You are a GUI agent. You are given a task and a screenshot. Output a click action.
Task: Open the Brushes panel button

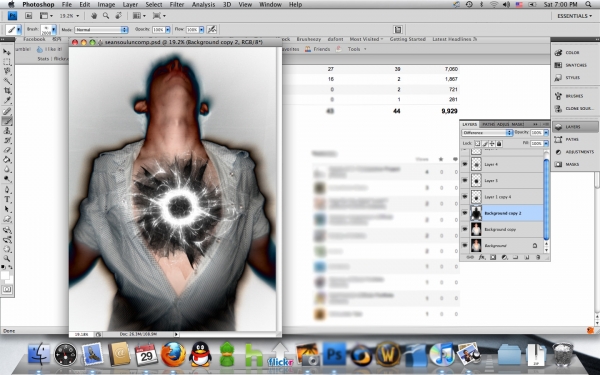click(574, 96)
